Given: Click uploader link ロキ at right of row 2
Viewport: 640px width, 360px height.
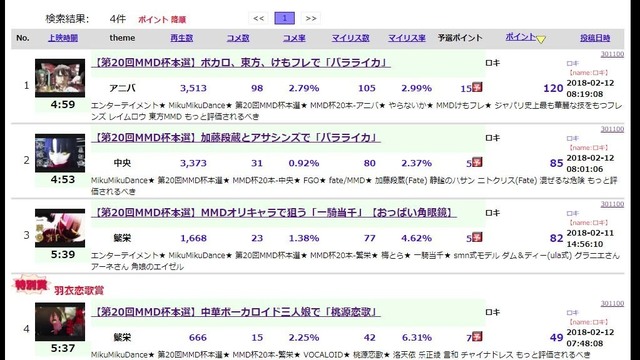Looking at the screenshot, I should (x=573, y=138).
